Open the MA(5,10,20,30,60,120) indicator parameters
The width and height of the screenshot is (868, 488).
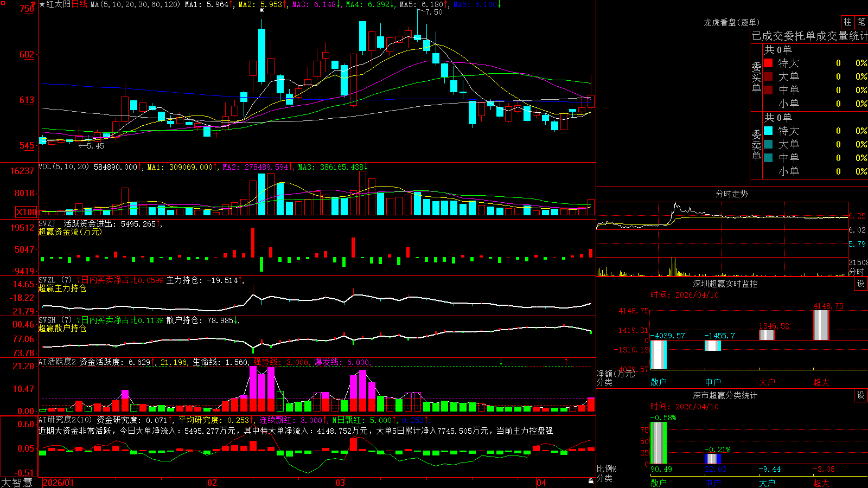point(135,4)
